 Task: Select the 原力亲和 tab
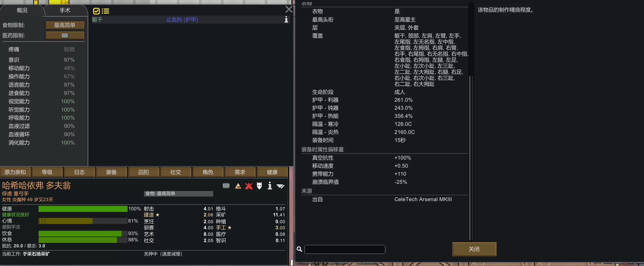15,172
